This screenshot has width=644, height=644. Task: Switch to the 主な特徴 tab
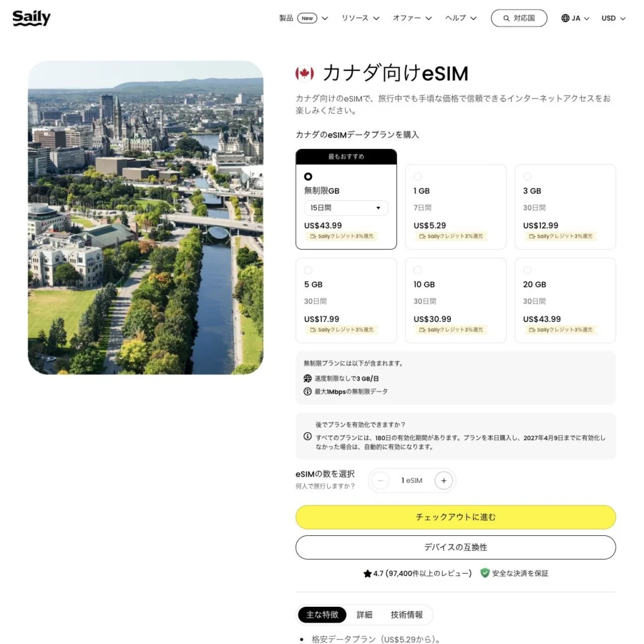tap(322, 615)
